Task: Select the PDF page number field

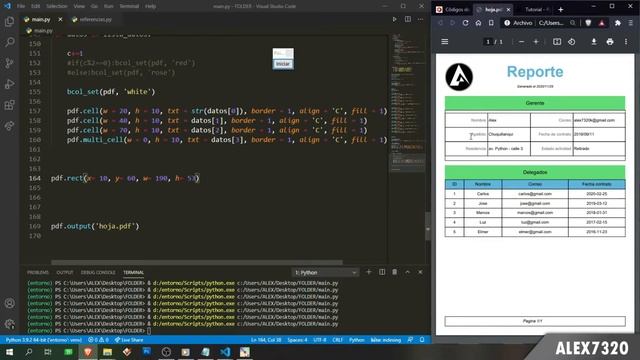Action: pyautogui.click(x=487, y=42)
